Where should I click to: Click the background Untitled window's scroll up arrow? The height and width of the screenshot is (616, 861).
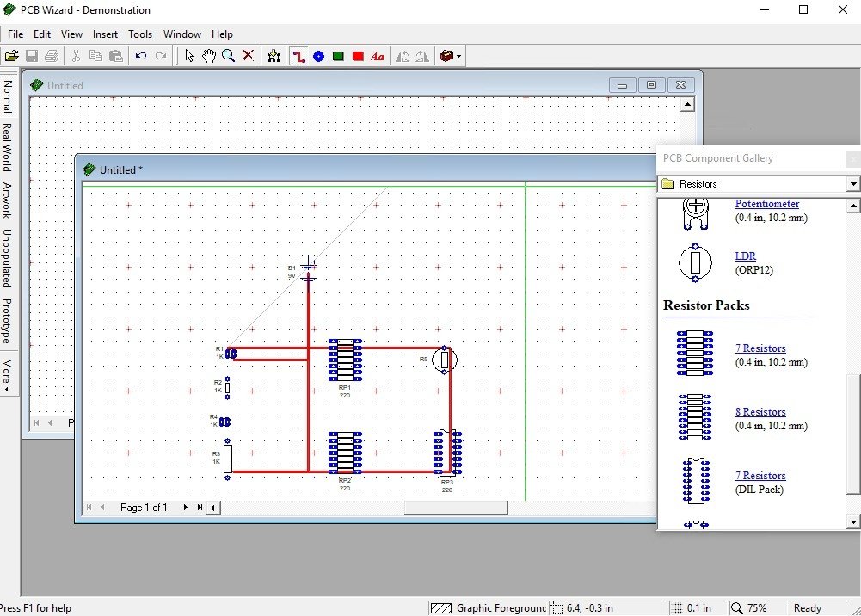click(687, 104)
